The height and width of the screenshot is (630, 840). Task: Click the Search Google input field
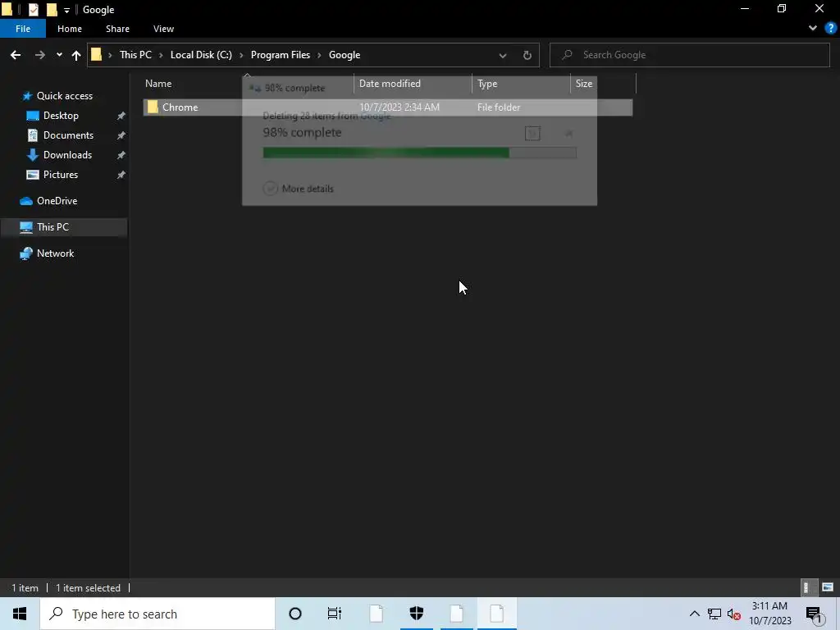click(689, 55)
